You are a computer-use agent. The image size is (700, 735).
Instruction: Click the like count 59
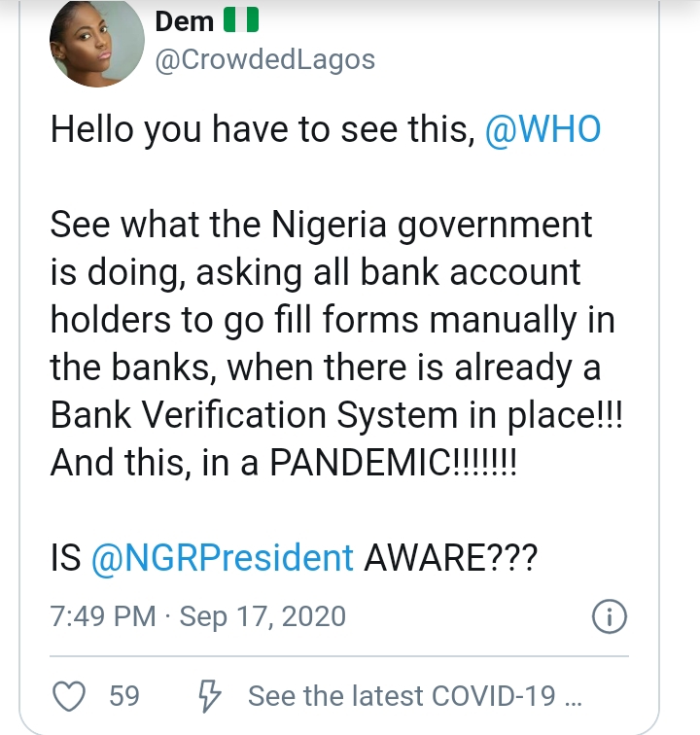click(x=123, y=696)
